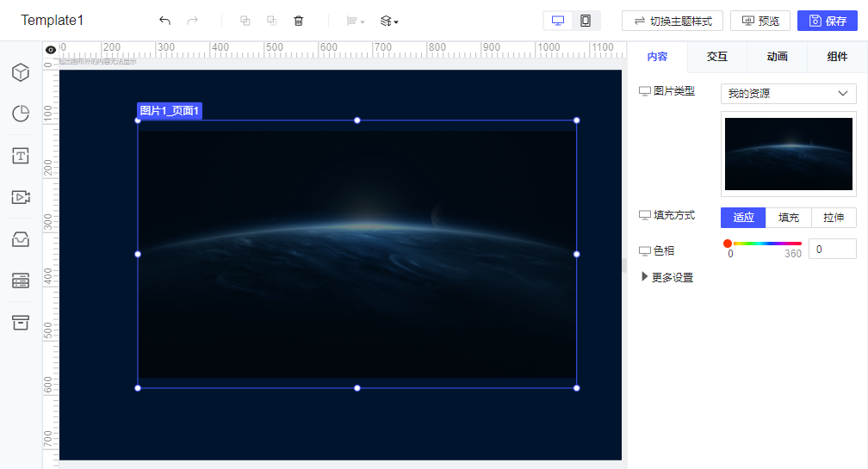The width and height of the screenshot is (868, 469).
Task: Click the 预览 preview button
Action: click(760, 21)
